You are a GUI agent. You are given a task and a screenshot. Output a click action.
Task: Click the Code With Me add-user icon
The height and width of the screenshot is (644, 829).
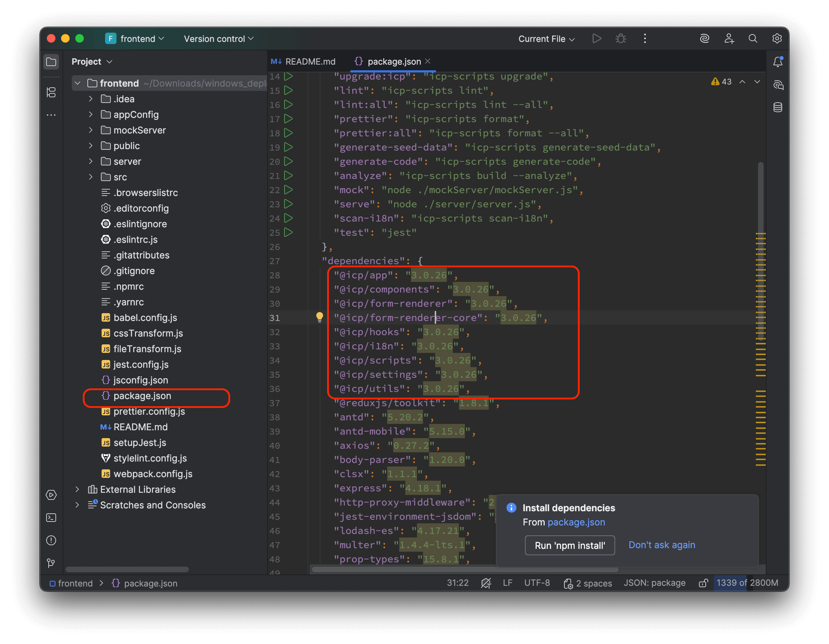click(x=729, y=39)
